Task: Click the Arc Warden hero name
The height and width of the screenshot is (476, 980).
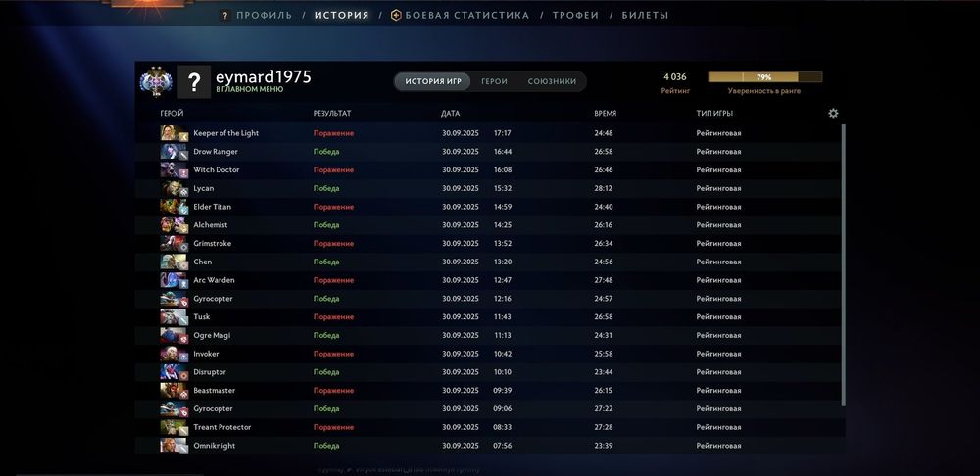Action: coord(214,280)
